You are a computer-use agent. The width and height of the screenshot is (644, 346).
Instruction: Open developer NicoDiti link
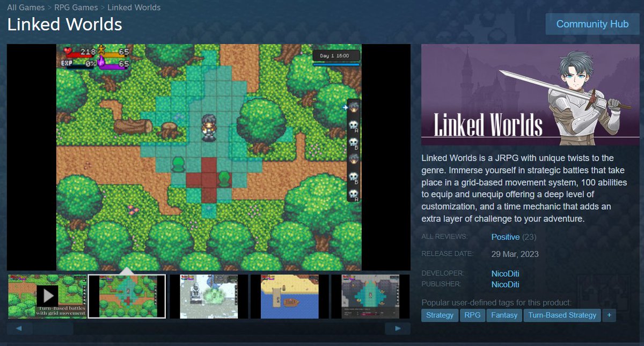pos(505,274)
